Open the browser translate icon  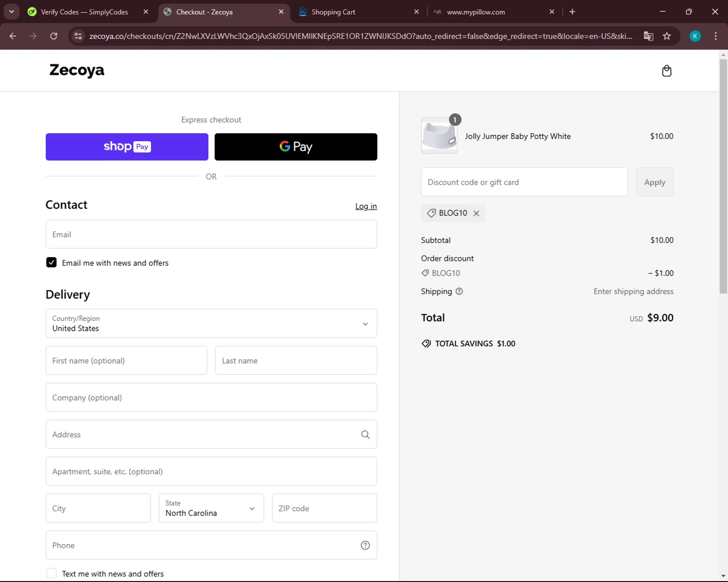click(x=648, y=36)
